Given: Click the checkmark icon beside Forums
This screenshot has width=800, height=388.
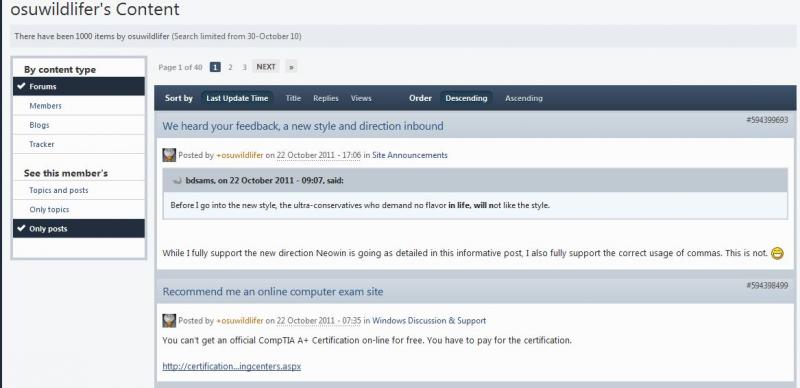Looking at the screenshot, I should coord(21,86).
